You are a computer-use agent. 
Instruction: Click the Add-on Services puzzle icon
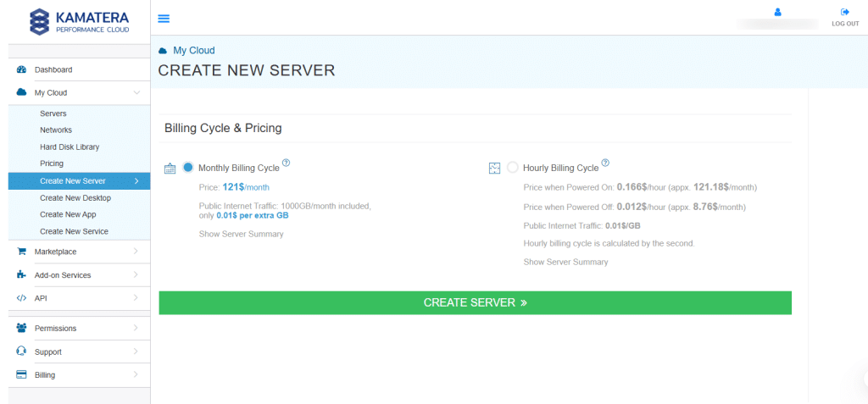21,274
